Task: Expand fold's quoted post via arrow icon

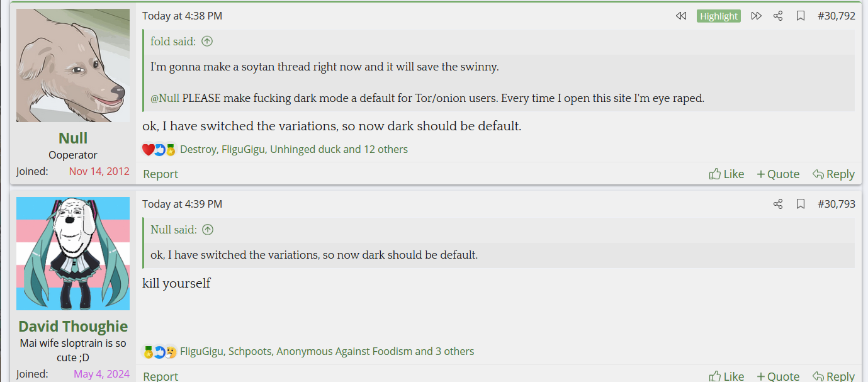Action: point(207,42)
